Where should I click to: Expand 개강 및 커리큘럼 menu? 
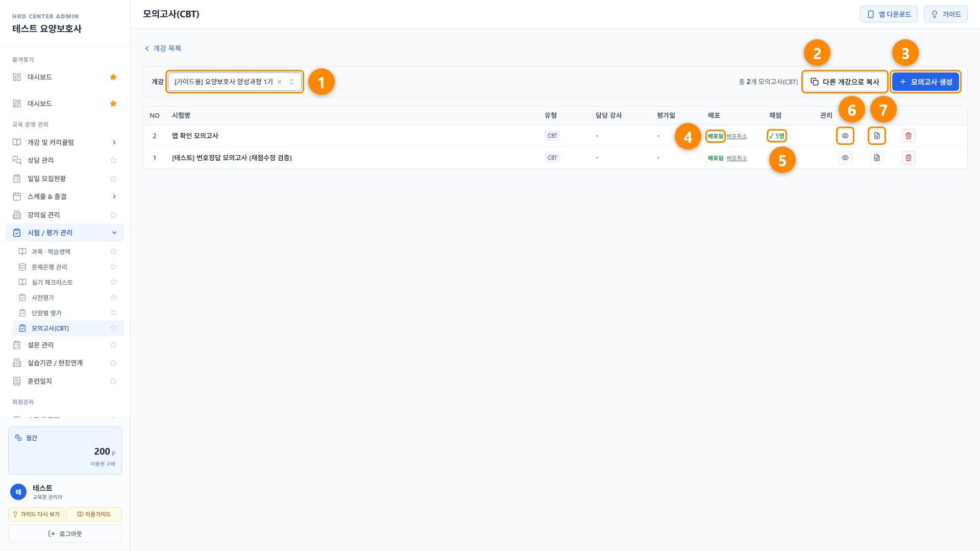point(65,142)
